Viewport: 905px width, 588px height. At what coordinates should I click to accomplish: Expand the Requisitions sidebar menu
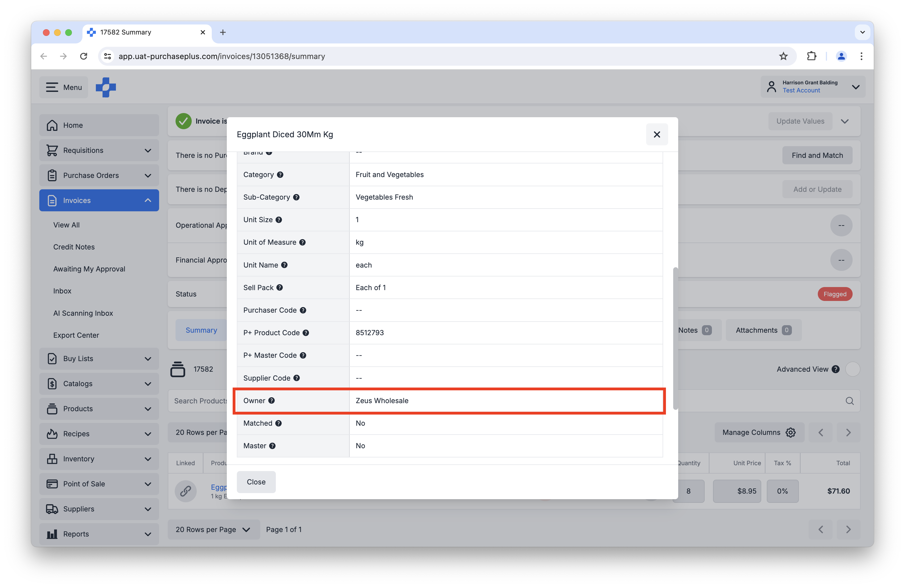click(x=99, y=150)
